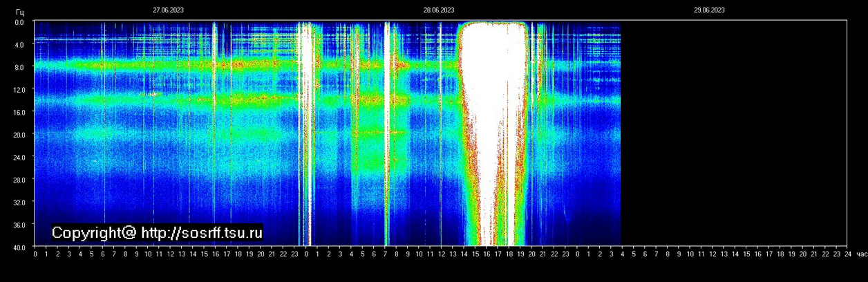This screenshot has height=282, width=868.
Task: Click the 29.06.2023 date label
Action: [x=709, y=10]
